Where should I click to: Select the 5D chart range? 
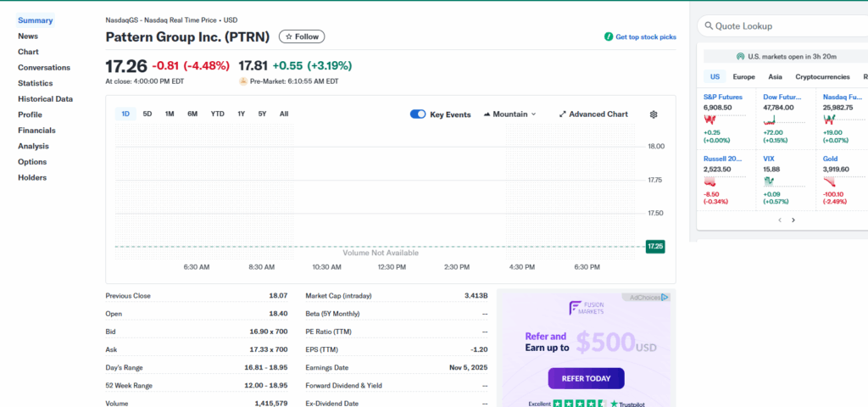click(147, 114)
